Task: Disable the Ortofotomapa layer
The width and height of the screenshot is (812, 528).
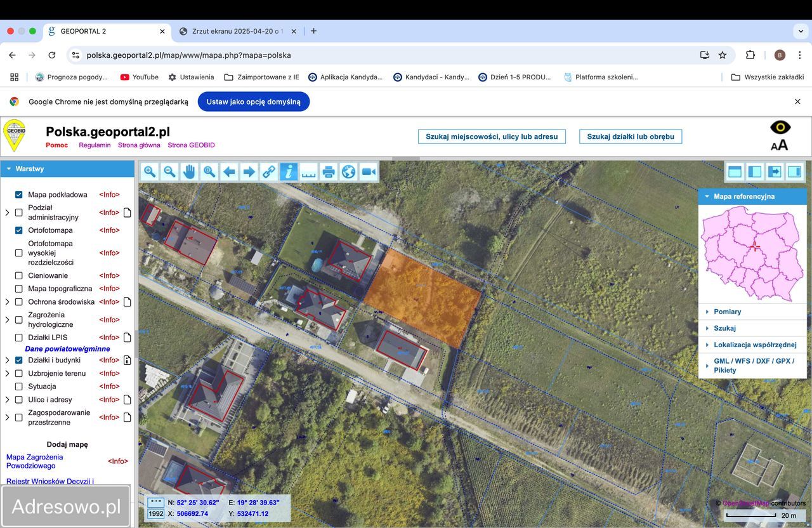Action: (18, 230)
